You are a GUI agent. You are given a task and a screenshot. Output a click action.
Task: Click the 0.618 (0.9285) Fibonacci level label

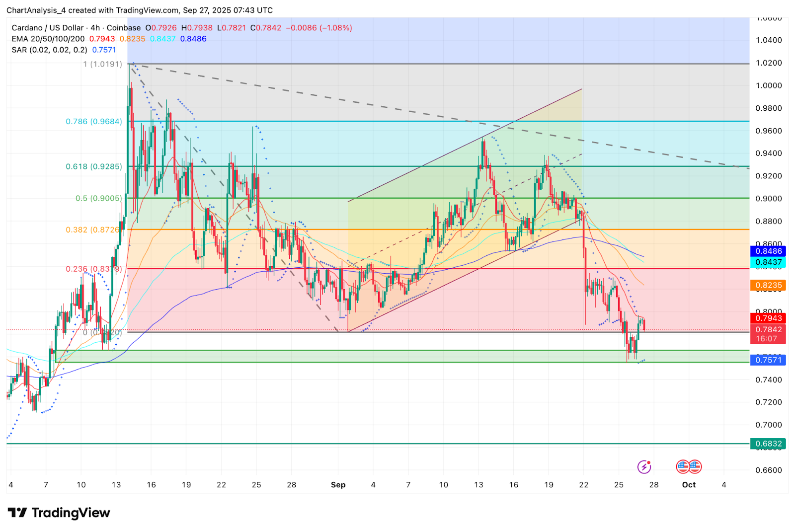pos(94,166)
